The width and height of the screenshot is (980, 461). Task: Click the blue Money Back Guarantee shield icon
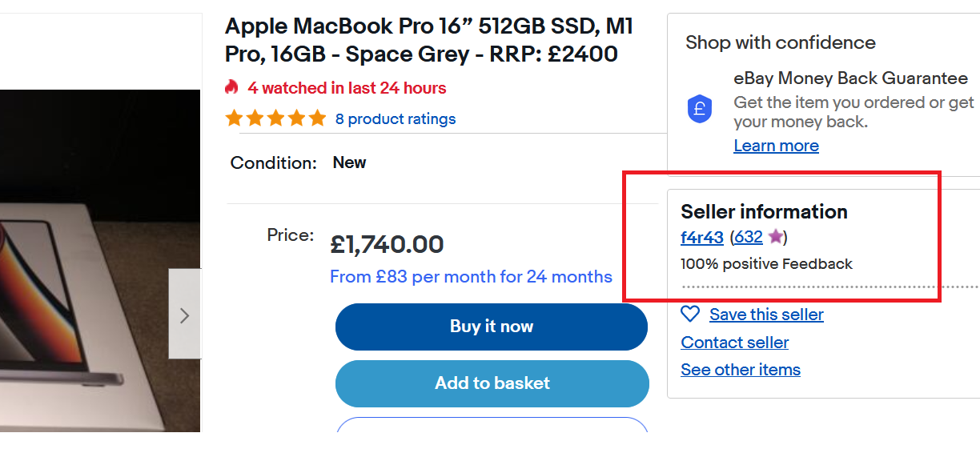(699, 108)
